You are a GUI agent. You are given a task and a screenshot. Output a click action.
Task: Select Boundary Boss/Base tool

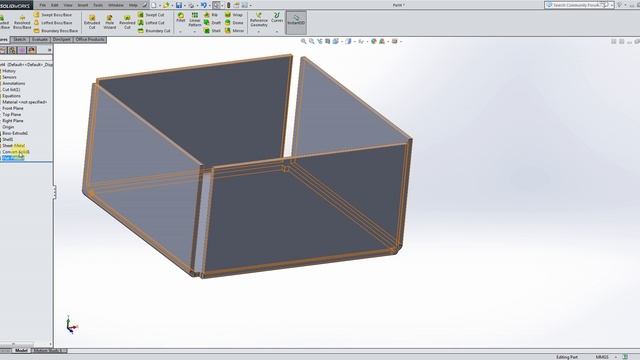coord(56,31)
